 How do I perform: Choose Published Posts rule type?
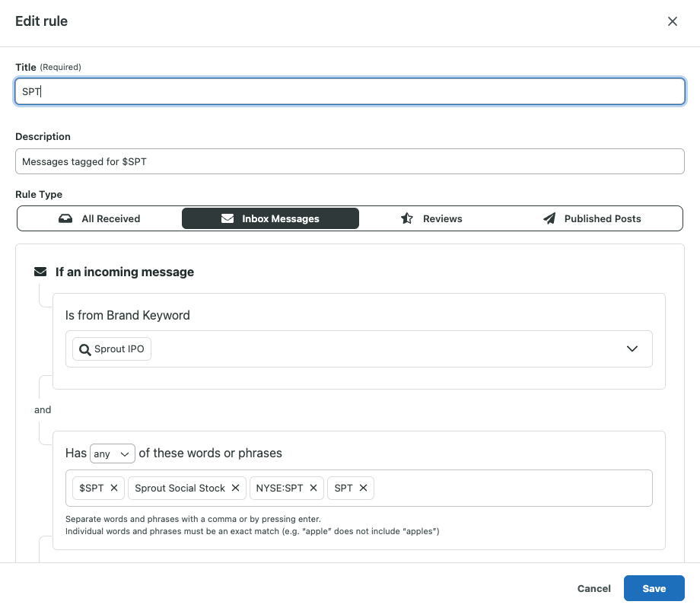pos(592,218)
